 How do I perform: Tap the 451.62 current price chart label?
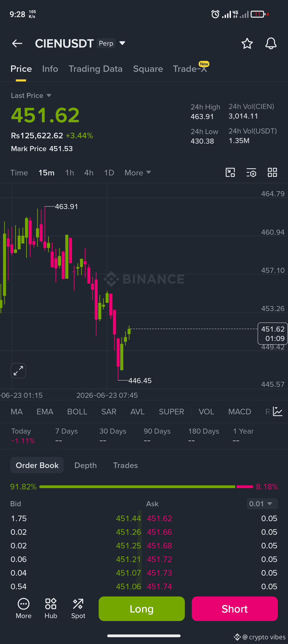point(273,333)
